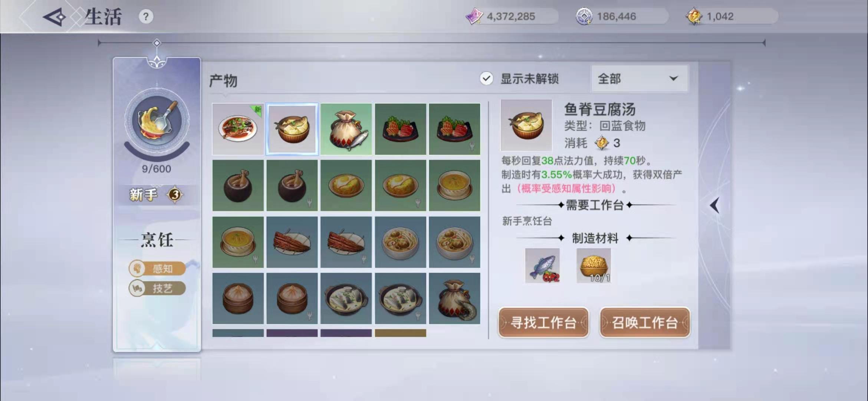
Task: Expand the up arrow above cooking panel
Action: coord(157,61)
